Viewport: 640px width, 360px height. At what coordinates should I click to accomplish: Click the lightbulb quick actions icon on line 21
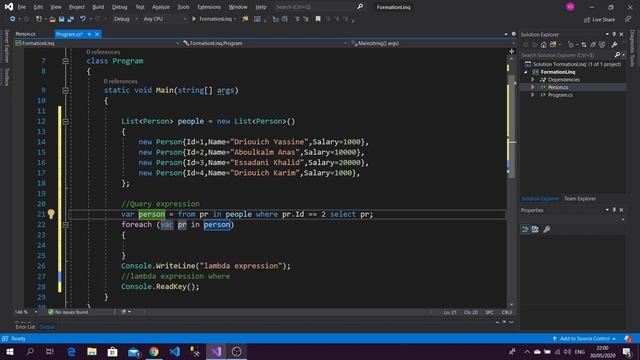click(x=51, y=214)
